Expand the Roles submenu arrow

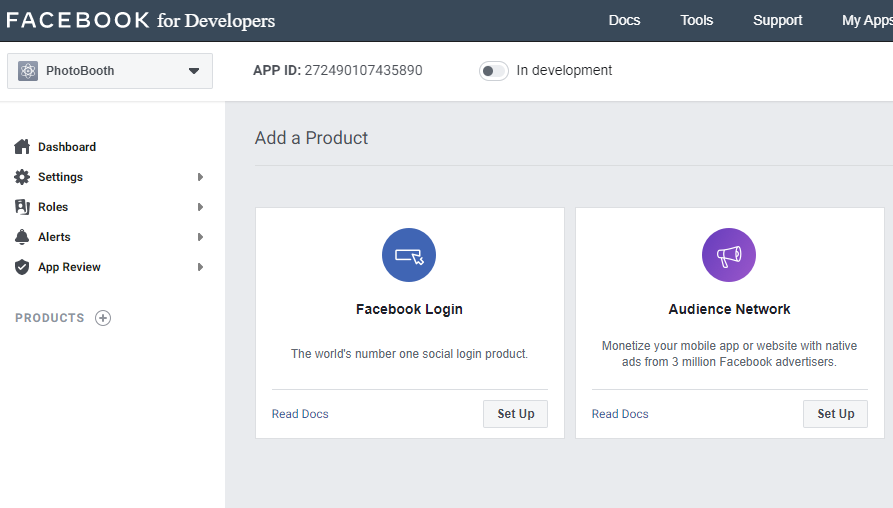pos(200,207)
